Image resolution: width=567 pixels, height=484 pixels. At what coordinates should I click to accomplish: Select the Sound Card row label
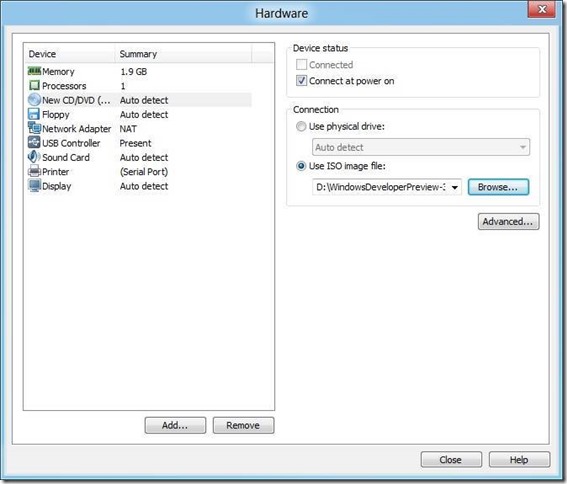pyautogui.click(x=66, y=157)
